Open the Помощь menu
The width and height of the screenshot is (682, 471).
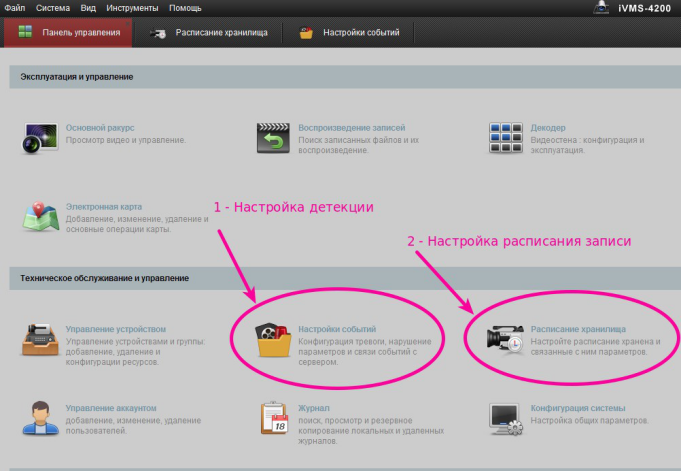click(x=185, y=7)
